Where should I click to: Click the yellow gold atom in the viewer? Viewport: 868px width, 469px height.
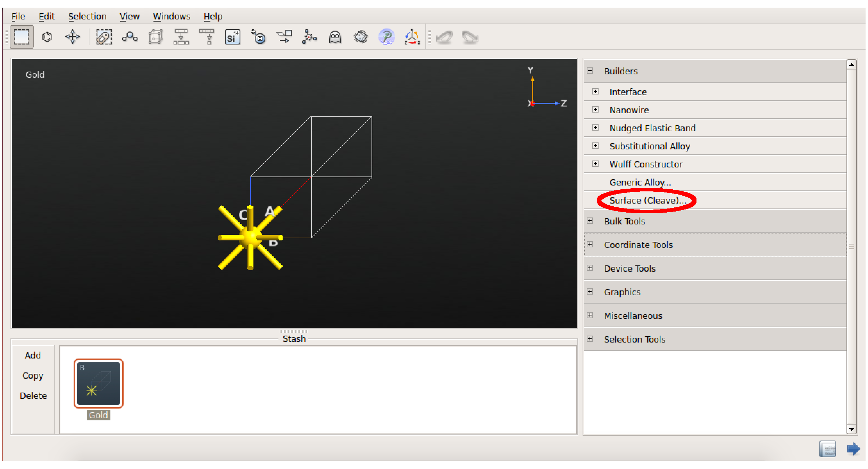250,238
